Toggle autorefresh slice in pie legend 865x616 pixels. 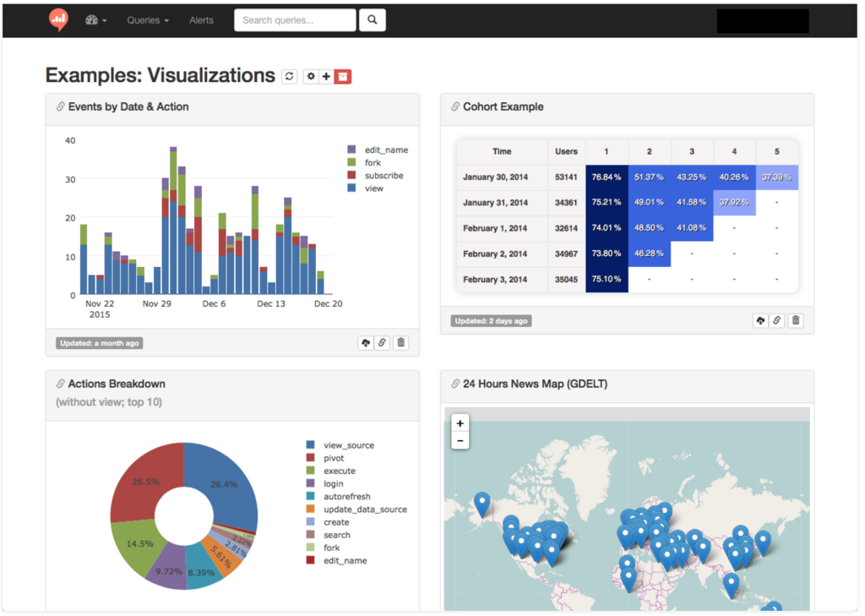[x=338, y=496]
